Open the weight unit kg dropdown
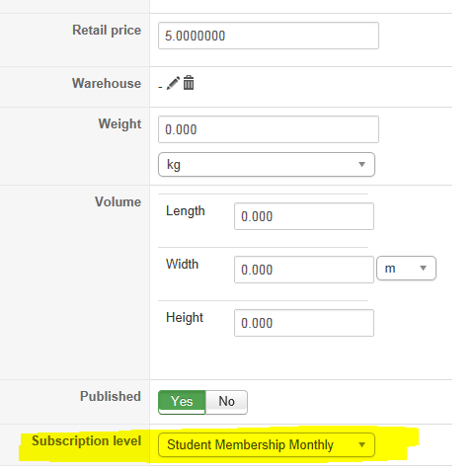 pos(267,164)
